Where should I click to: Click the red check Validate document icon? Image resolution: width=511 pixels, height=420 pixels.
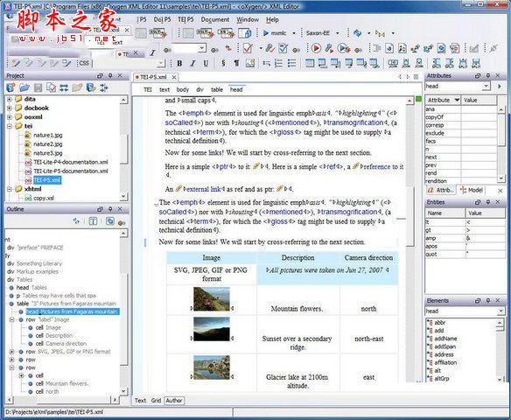pos(248,48)
